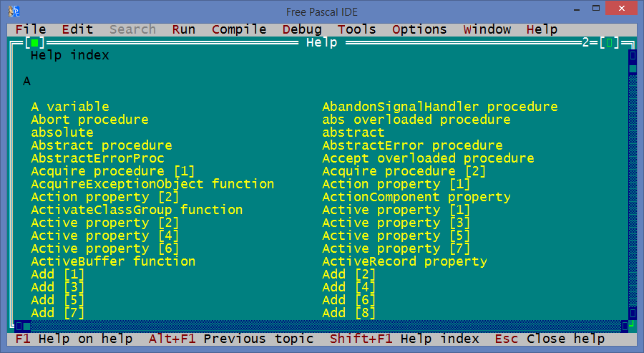
Task: Click the vertical scrollbar down arrow
Action: tap(633, 313)
